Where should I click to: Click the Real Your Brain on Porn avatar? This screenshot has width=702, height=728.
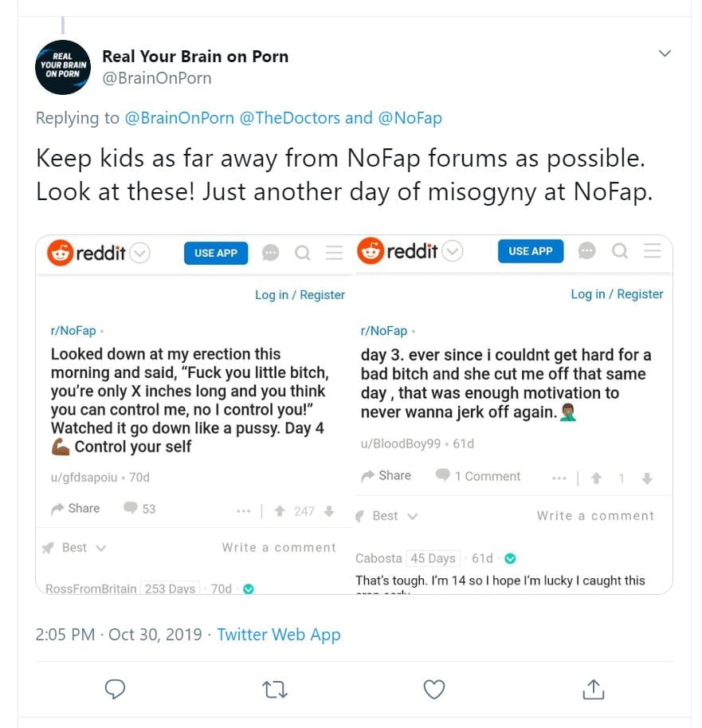tap(63, 67)
